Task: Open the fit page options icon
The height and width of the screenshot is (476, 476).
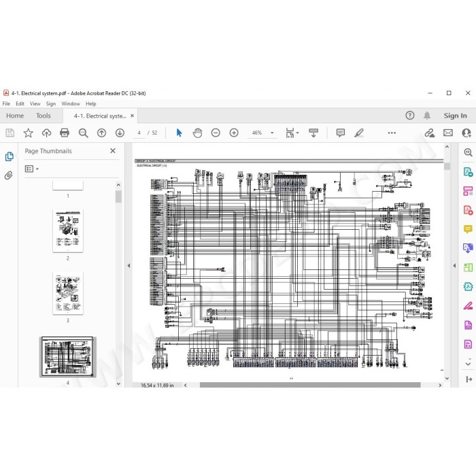Action: point(292,133)
